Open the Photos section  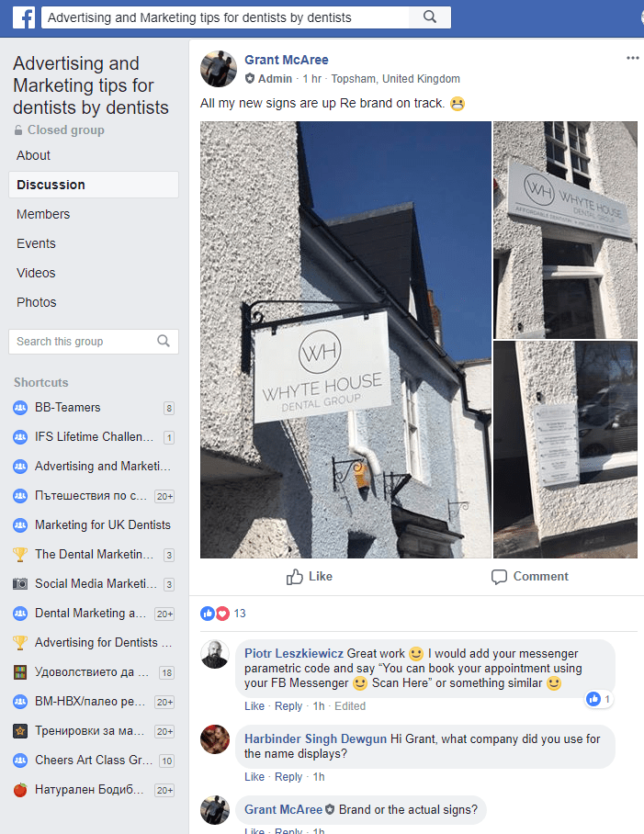pos(36,302)
